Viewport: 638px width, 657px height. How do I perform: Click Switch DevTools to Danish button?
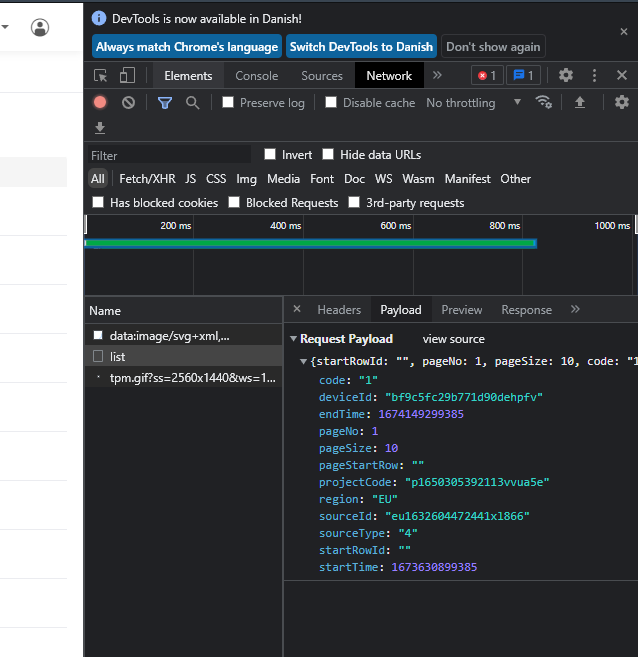[361, 47]
